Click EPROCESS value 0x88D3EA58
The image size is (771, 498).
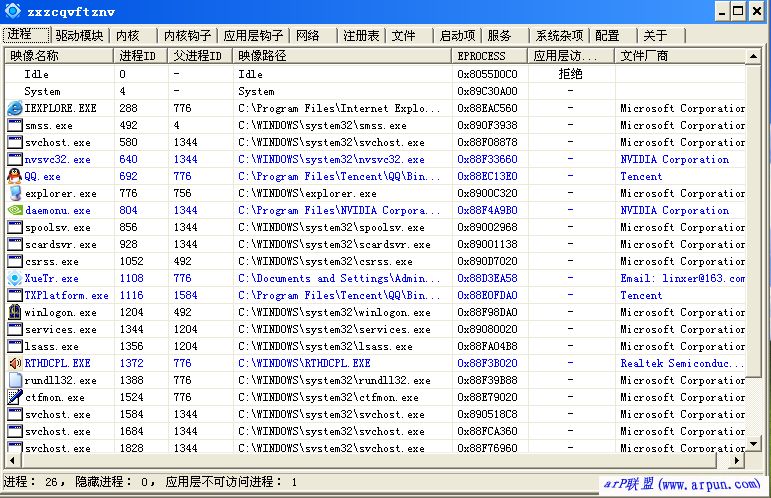click(487, 278)
